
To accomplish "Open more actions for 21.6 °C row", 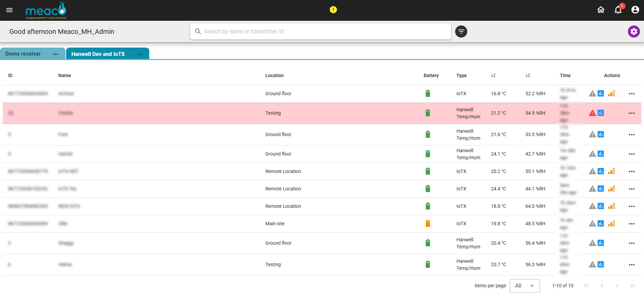I will click(x=632, y=134).
